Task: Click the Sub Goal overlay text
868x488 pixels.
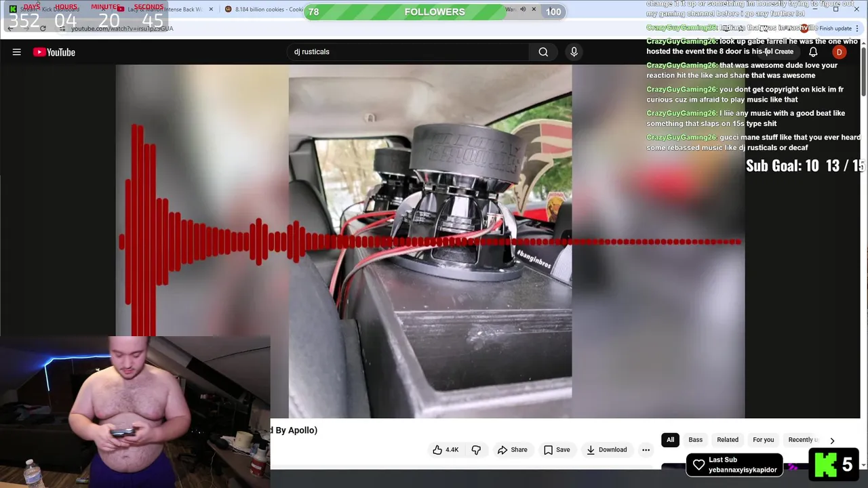Action: click(806, 165)
